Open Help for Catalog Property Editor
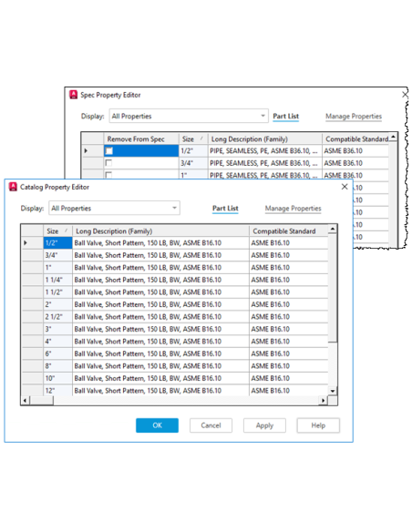The width and height of the screenshot is (412, 532). tap(318, 425)
